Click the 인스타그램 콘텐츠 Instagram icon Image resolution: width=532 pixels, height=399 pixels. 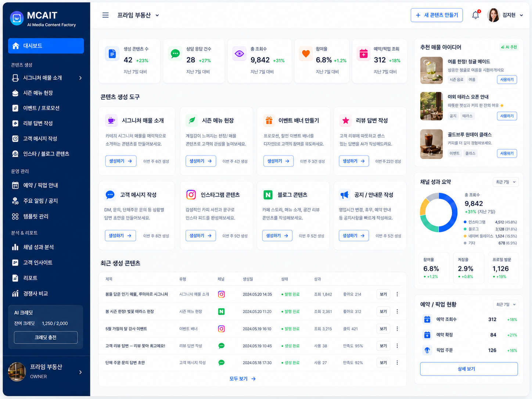point(191,195)
